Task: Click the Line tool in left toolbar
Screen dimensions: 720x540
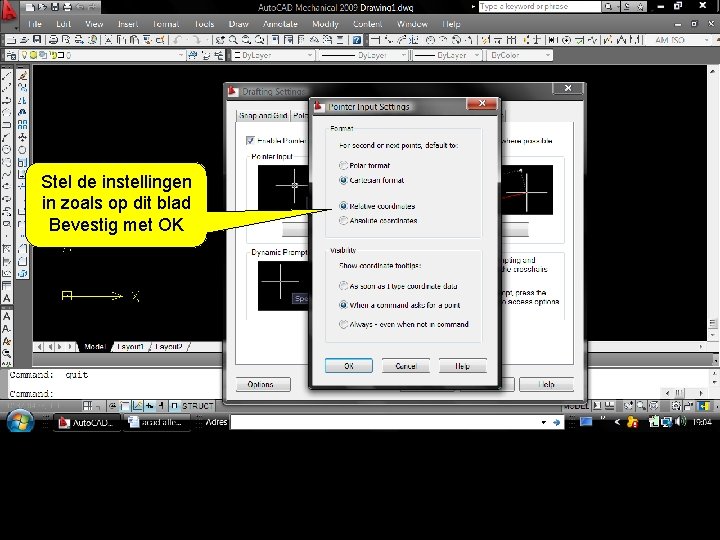Action: pos(6,76)
